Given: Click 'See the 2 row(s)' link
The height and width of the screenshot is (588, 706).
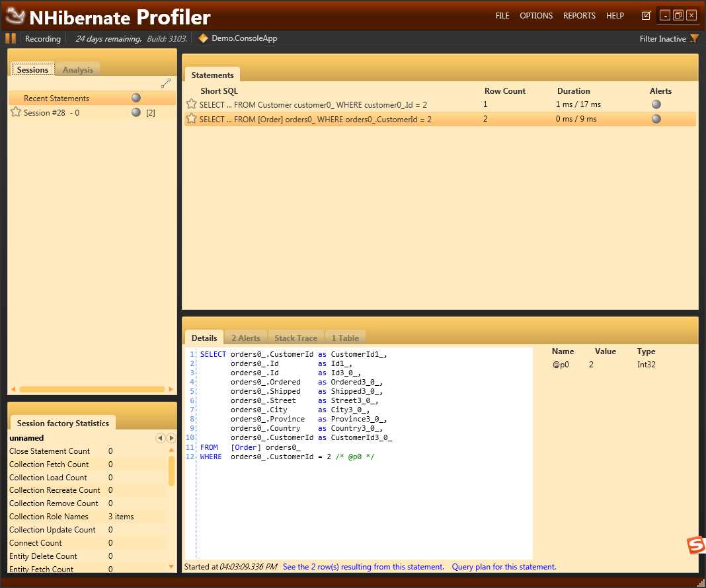Looking at the screenshot, I should (364, 567).
